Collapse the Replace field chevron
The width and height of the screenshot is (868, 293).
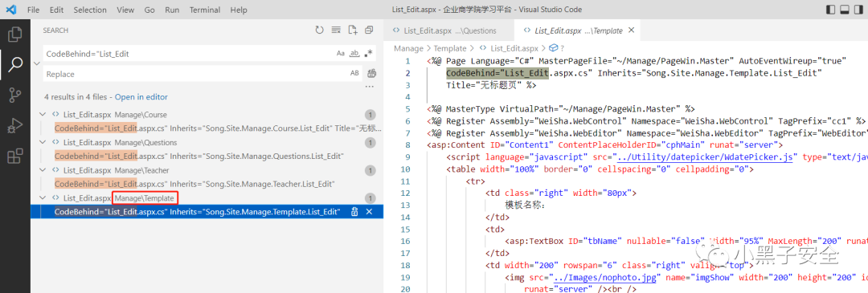point(37,63)
